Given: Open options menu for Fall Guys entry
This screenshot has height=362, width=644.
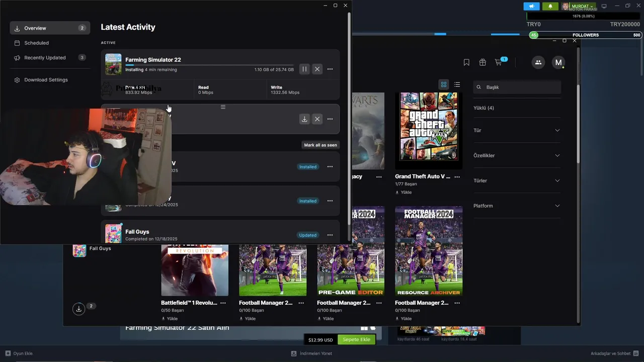Looking at the screenshot, I should (x=330, y=235).
